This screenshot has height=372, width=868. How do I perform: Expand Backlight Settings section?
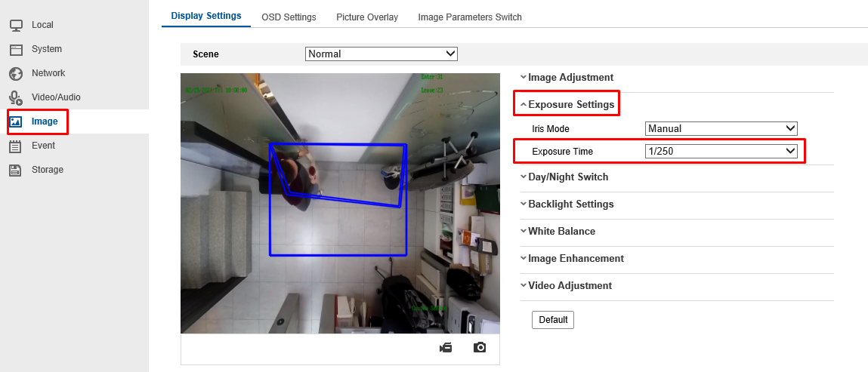(x=567, y=204)
